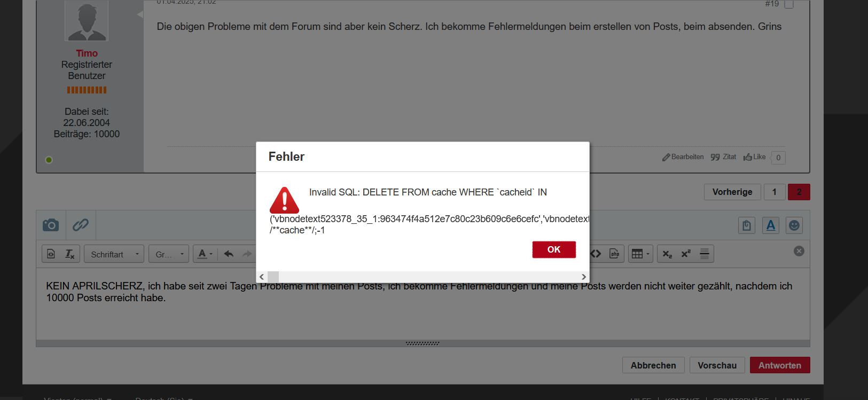Click the 'Beiträge: 10000' text
Image resolution: width=868 pixels, height=400 pixels.
(87, 134)
